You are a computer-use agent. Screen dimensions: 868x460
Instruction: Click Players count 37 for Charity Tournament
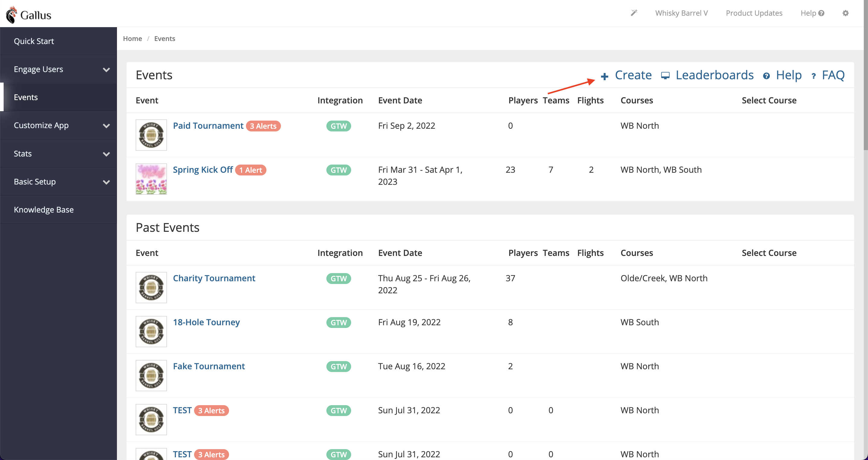(x=510, y=278)
